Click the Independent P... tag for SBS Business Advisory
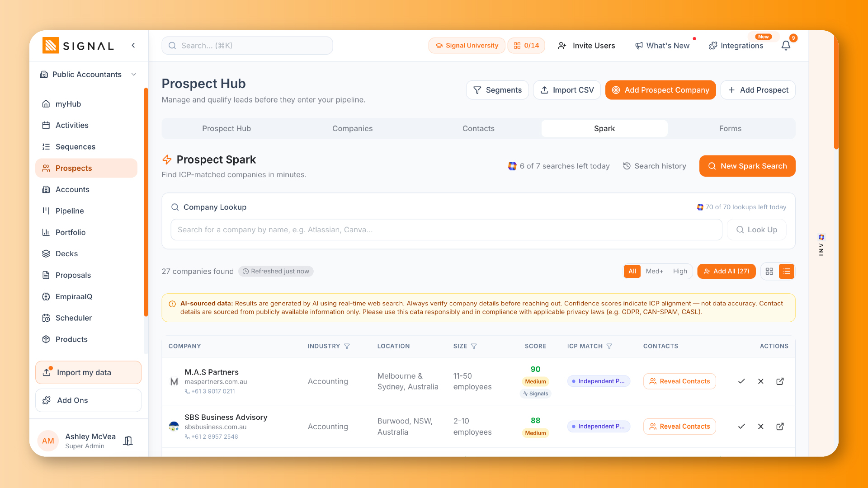Viewport: 868px width, 488px height. pos(599,427)
